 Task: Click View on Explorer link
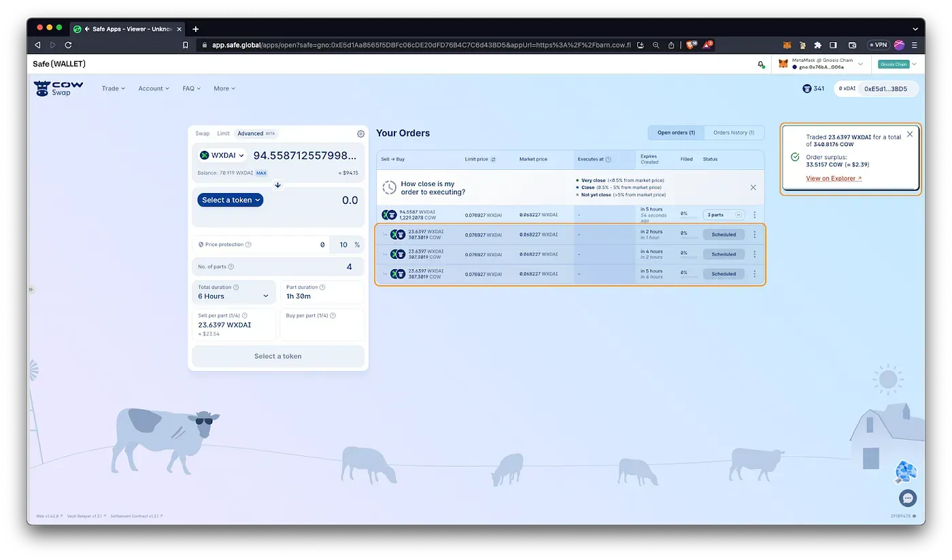pyautogui.click(x=834, y=179)
